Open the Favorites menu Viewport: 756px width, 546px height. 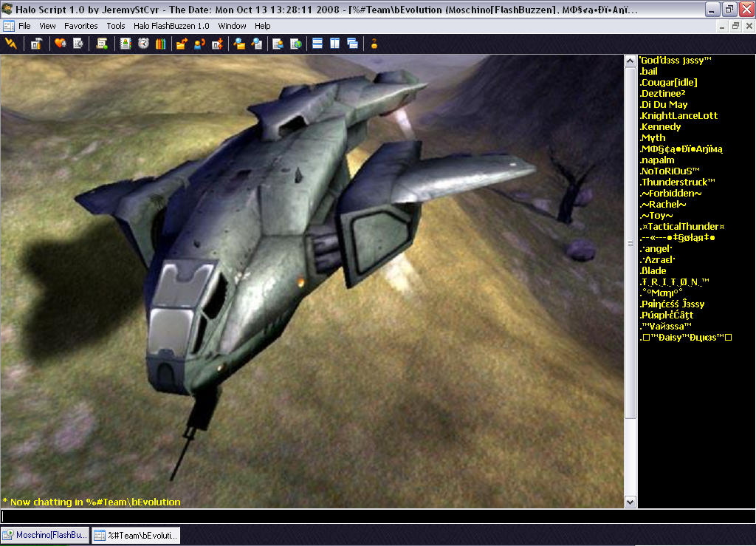click(x=81, y=26)
